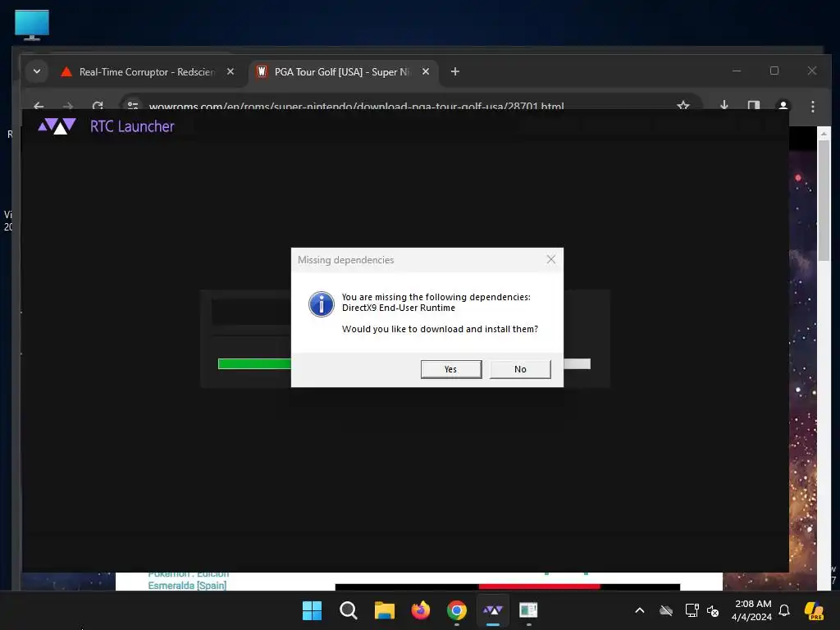
Task: Click the site info icon in address bar
Action: click(x=133, y=106)
